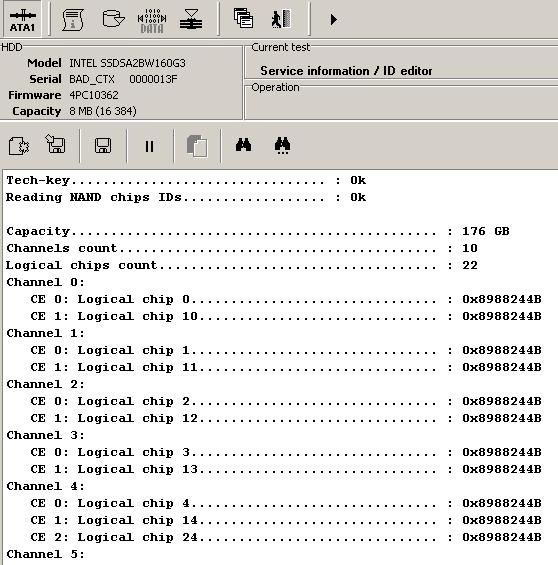
Task: Pause the operation with the pause button
Action: [149, 146]
